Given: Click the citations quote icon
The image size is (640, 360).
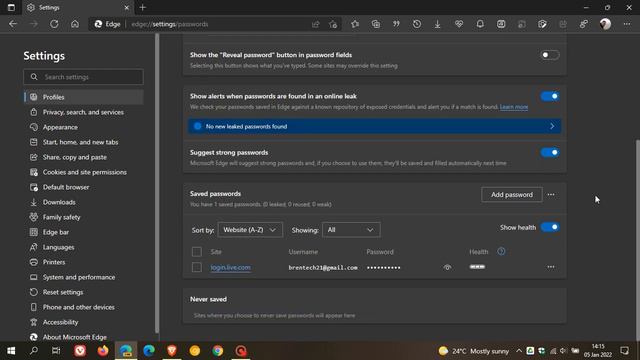Looking at the screenshot, I should click(x=396, y=24).
